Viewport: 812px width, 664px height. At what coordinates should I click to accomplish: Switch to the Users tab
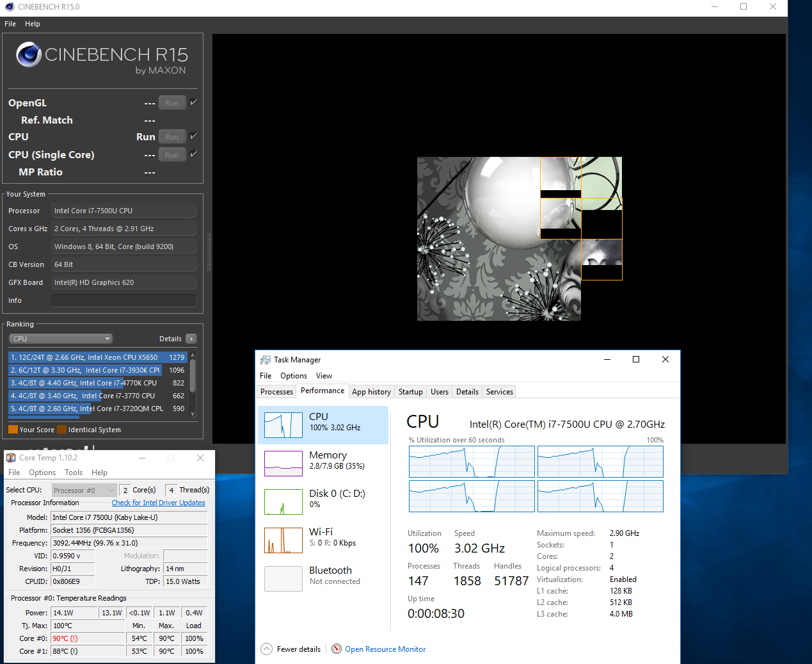(x=440, y=392)
